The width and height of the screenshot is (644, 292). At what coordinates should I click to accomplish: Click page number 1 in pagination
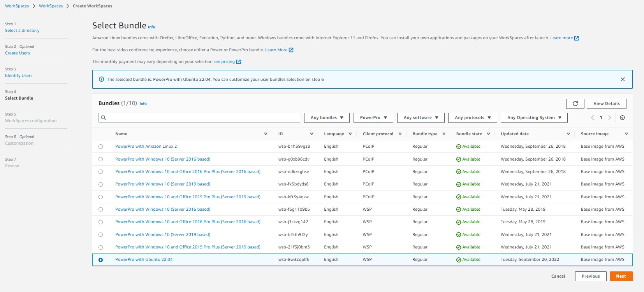(x=601, y=117)
